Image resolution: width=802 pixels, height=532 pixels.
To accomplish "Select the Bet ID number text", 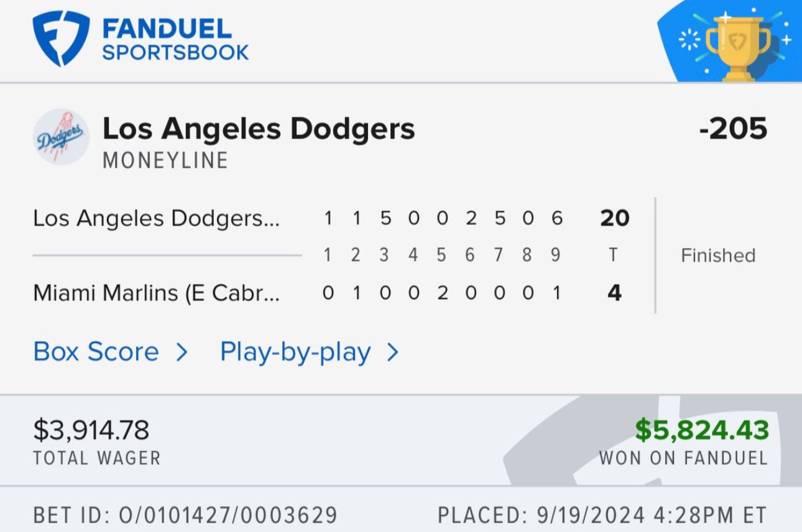I will pos(185,515).
